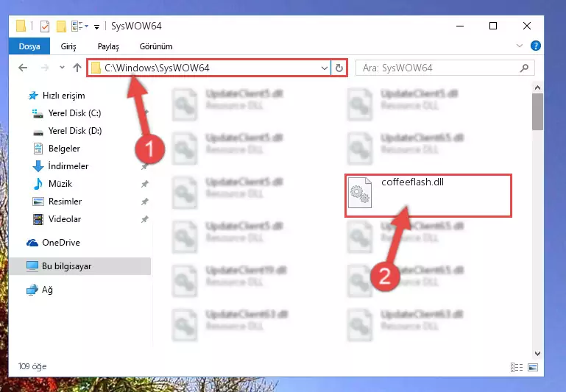
Task: Switch to the Görünüm ribbon tab
Action: click(156, 46)
